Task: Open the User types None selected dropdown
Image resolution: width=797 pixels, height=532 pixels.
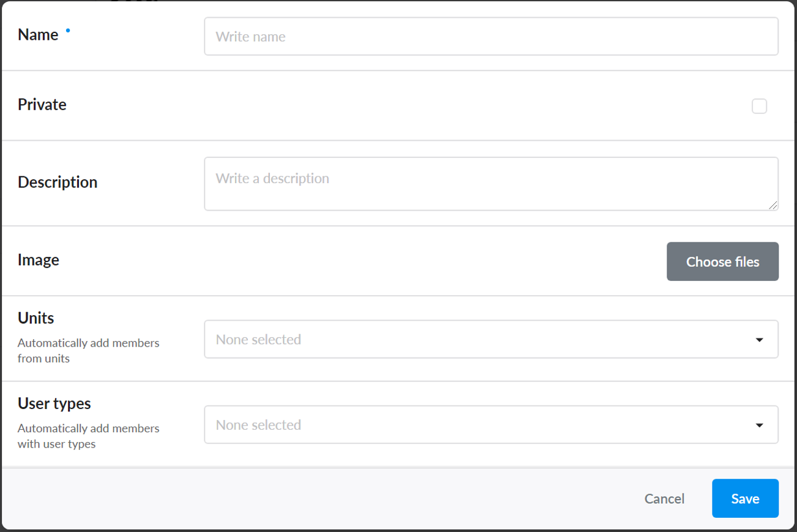Action: click(491, 424)
